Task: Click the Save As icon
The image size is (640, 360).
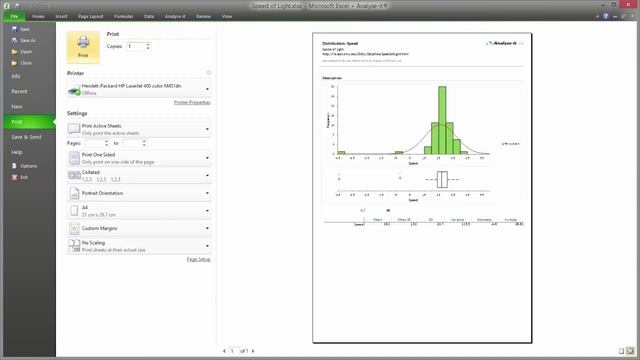Action: pyautogui.click(x=15, y=40)
